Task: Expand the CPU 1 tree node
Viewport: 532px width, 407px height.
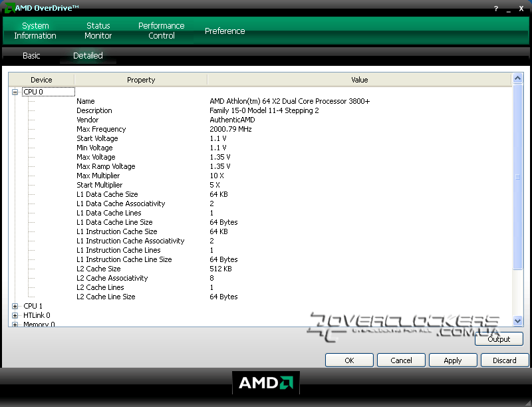Action: 15,306
